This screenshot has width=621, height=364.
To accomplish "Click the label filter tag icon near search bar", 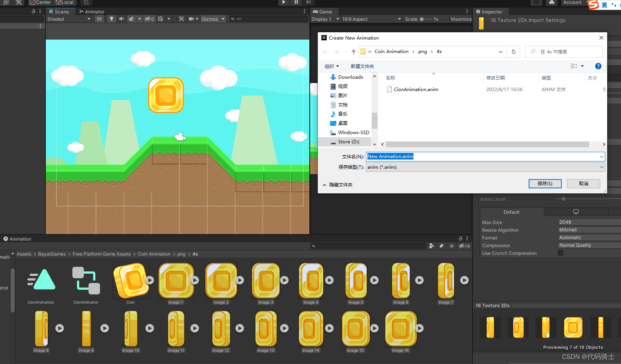I will point(441,246).
